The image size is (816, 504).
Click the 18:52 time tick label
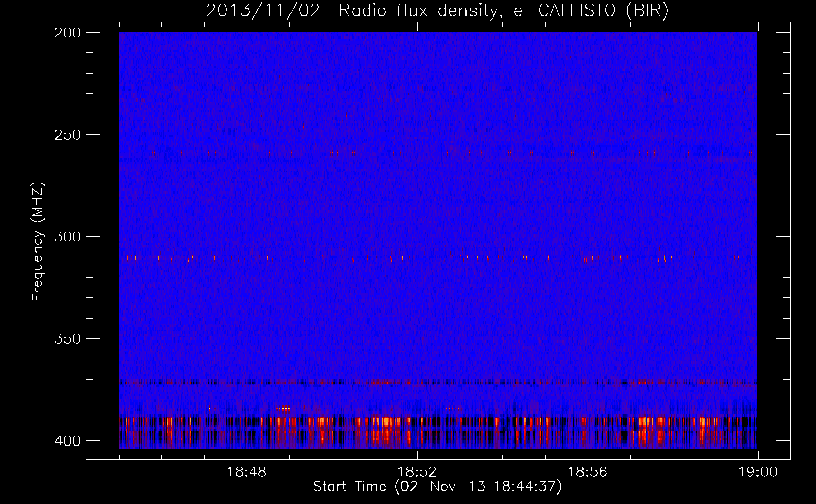pos(417,472)
